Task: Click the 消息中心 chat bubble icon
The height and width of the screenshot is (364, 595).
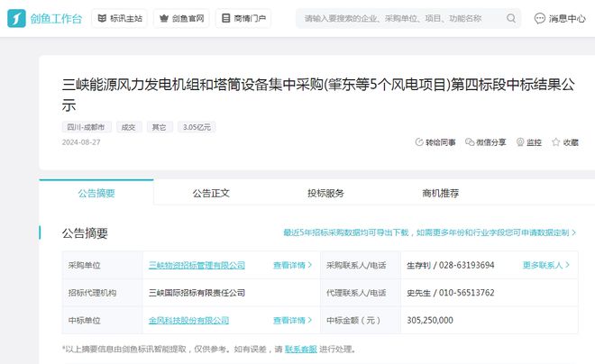Action: pos(540,18)
